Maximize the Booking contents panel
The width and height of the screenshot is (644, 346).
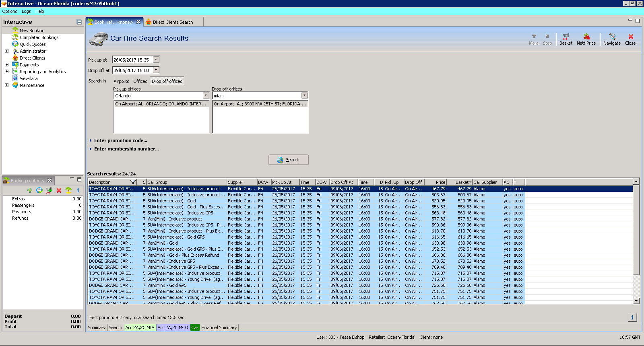click(x=79, y=179)
